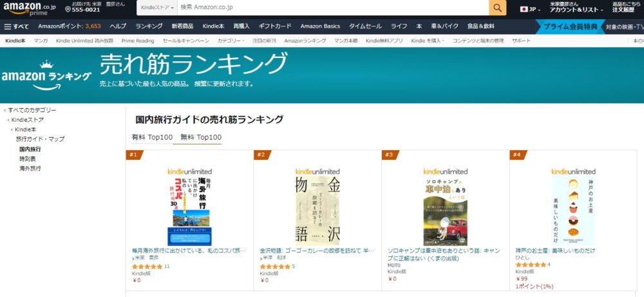Select Kindleストア in category tree
Screen dimensions: 644x297
point(28,120)
